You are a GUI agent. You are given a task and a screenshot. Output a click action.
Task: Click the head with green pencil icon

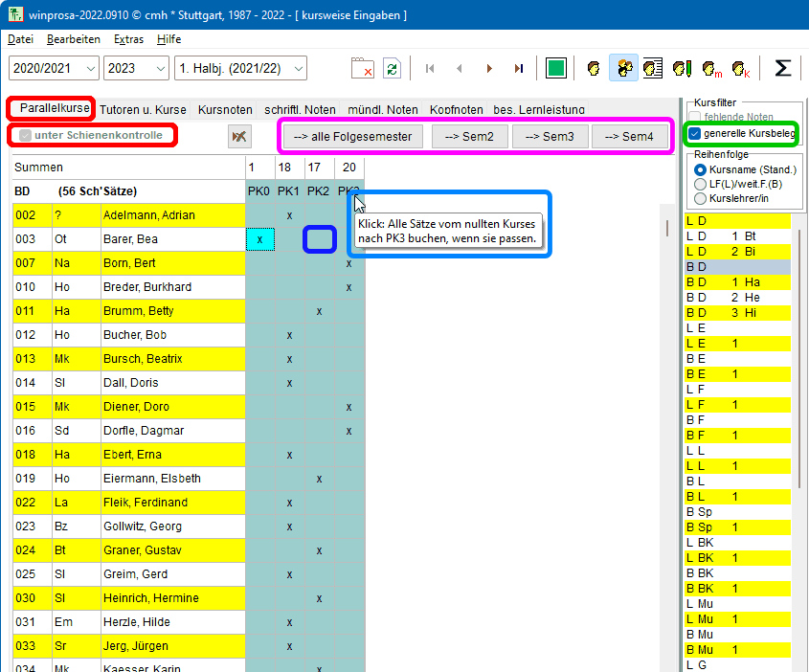[683, 68]
